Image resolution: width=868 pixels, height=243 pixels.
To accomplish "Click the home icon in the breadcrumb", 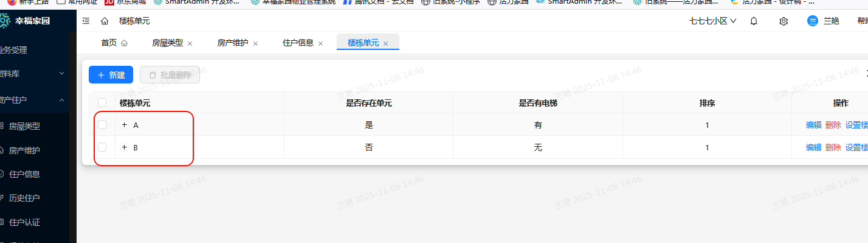I will click(105, 21).
